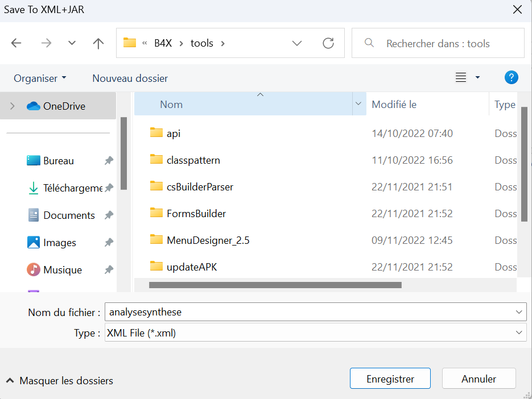Open the Nom column filter dropdown
This screenshot has width=532, height=399.
pos(358,104)
